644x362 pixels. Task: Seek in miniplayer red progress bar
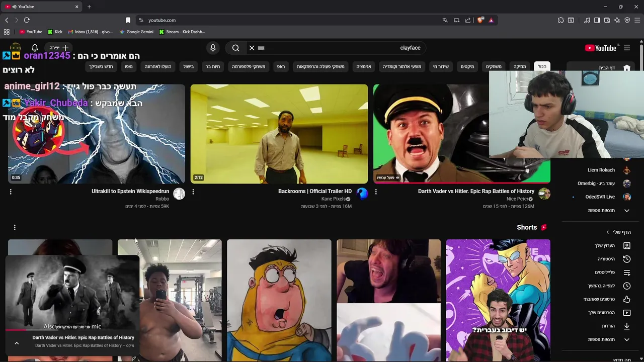pyautogui.click(x=72, y=330)
